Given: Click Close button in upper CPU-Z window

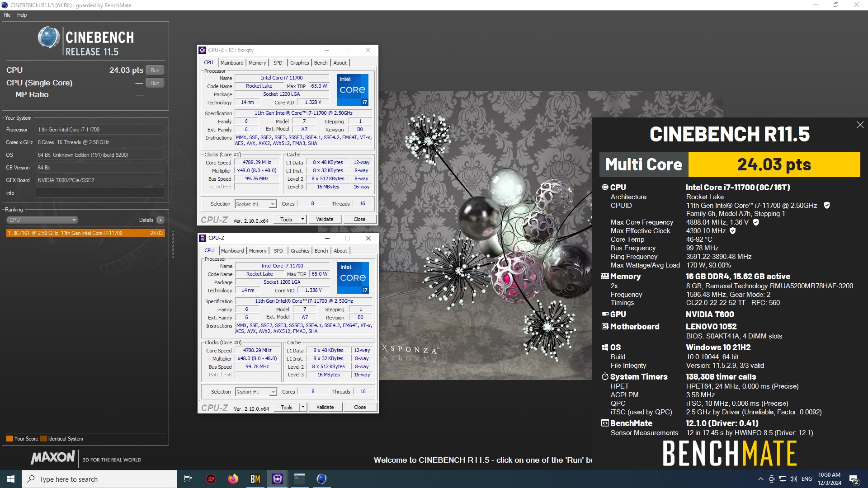Looking at the screenshot, I should click(x=359, y=219).
